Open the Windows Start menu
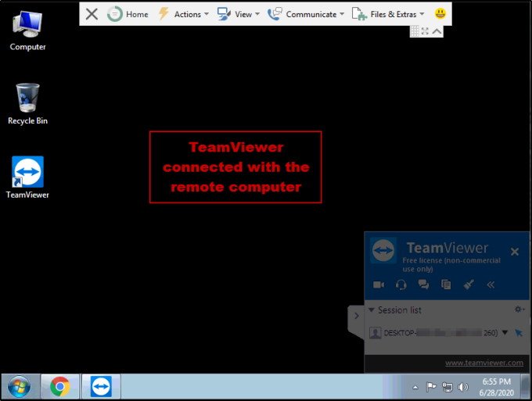 tap(19, 386)
